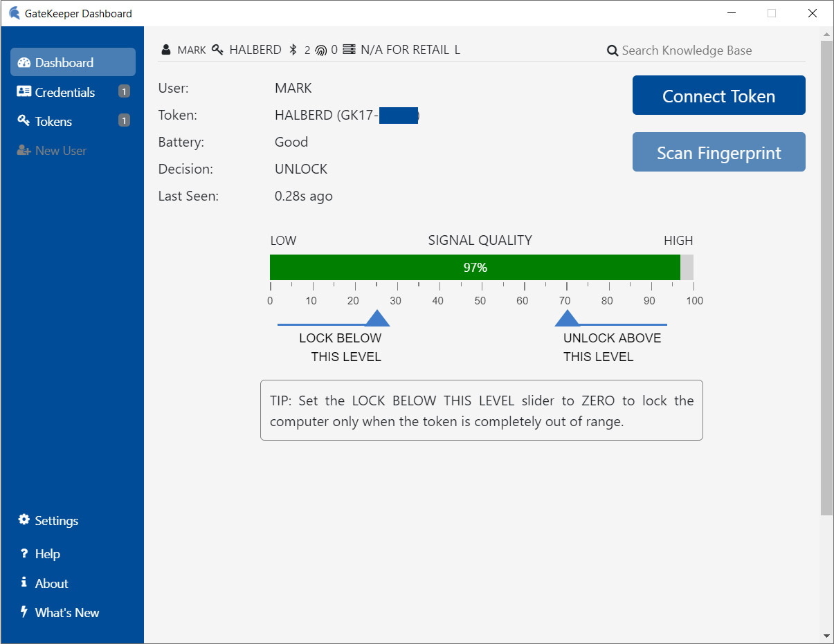Image resolution: width=834 pixels, height=644 pixels.
Task: Click the key icon beside HALBERD in status bar
Action: pos(218,50)
